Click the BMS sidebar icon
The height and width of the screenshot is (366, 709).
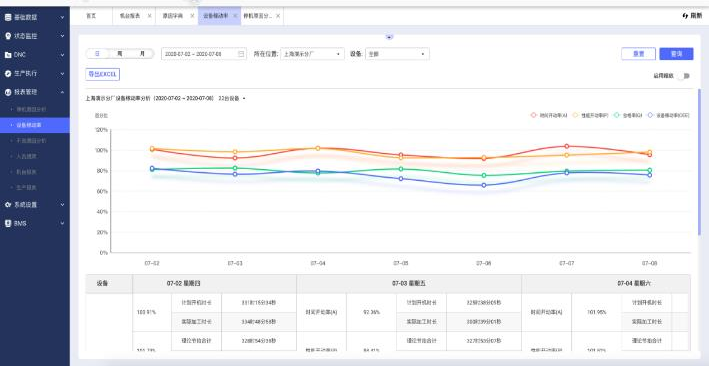[x=8, y=223]
